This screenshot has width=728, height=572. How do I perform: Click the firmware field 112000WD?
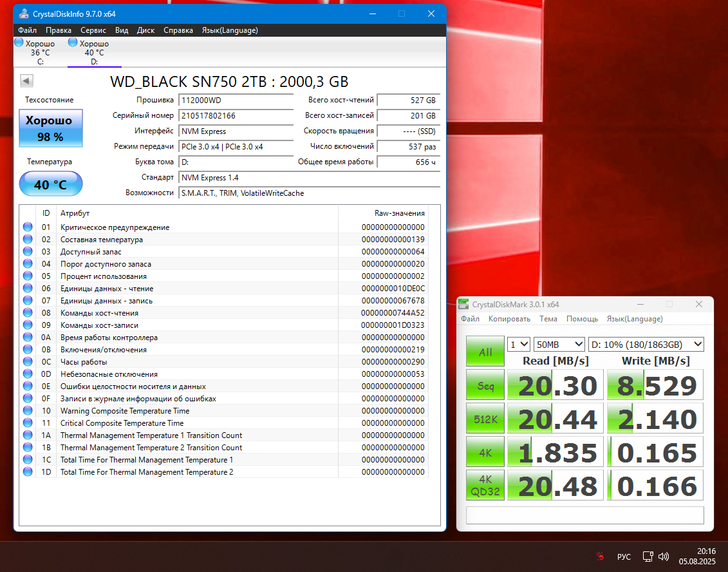coord(236,100)
